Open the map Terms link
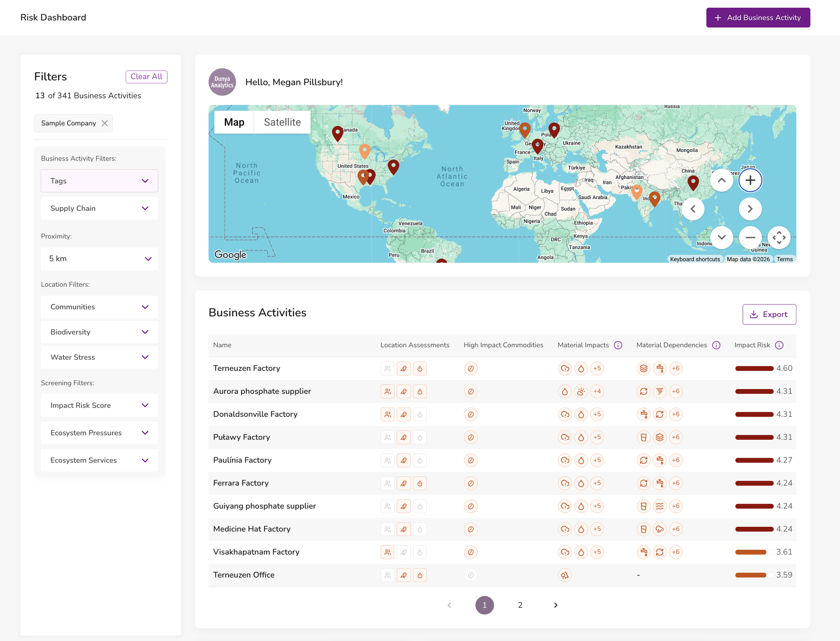This screenshot has height=641, width=840. coord(785,259)
